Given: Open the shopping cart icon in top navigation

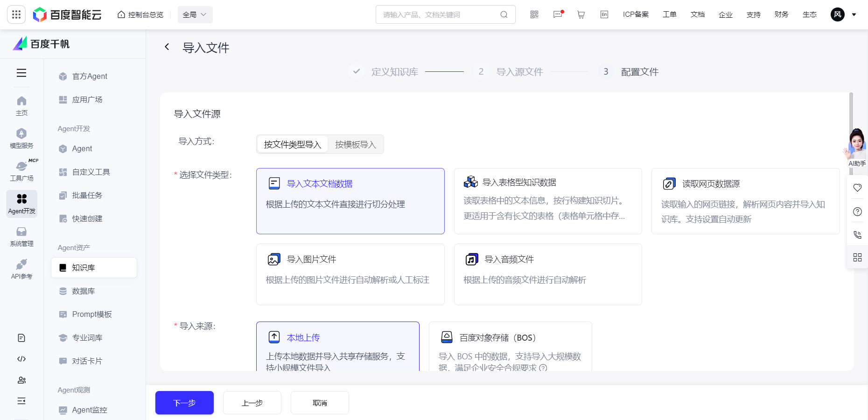Looking at the screenshot, I should point(581,14).
